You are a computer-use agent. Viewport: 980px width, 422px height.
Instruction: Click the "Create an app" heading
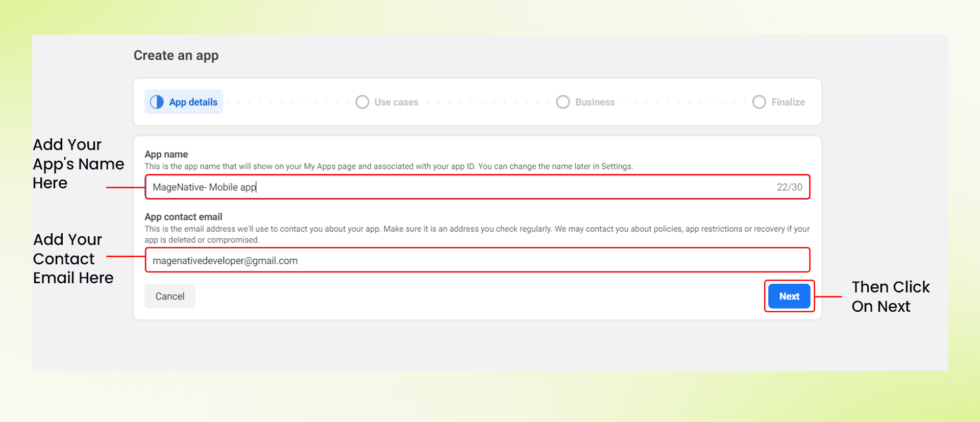pyautogui.click(x=176, y=56)
